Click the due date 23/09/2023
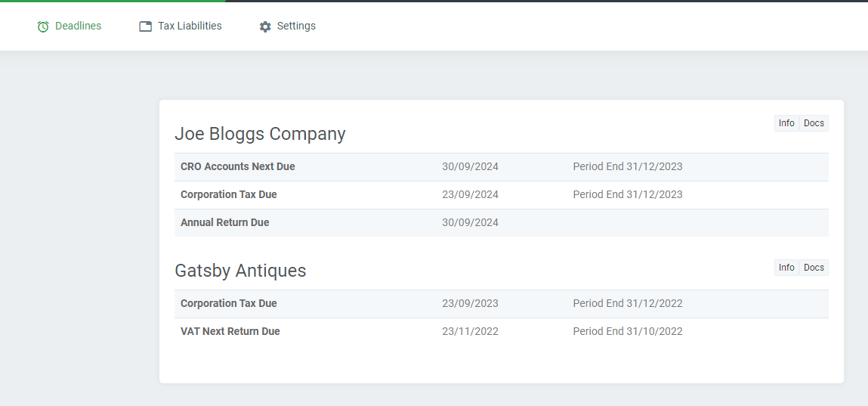Viewport: 868px width, 406px height. (x=471, y=303)
